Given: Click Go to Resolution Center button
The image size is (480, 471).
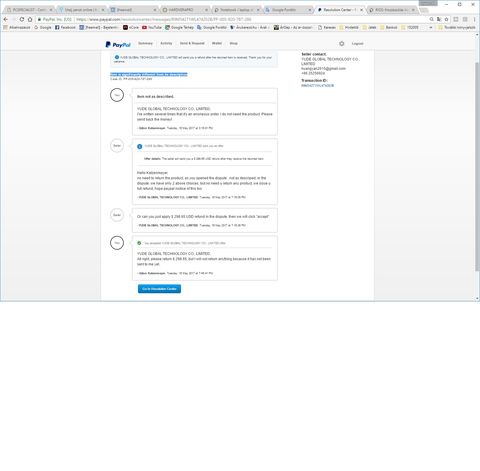Looking at the screenshot, I should tap(159, 289).
